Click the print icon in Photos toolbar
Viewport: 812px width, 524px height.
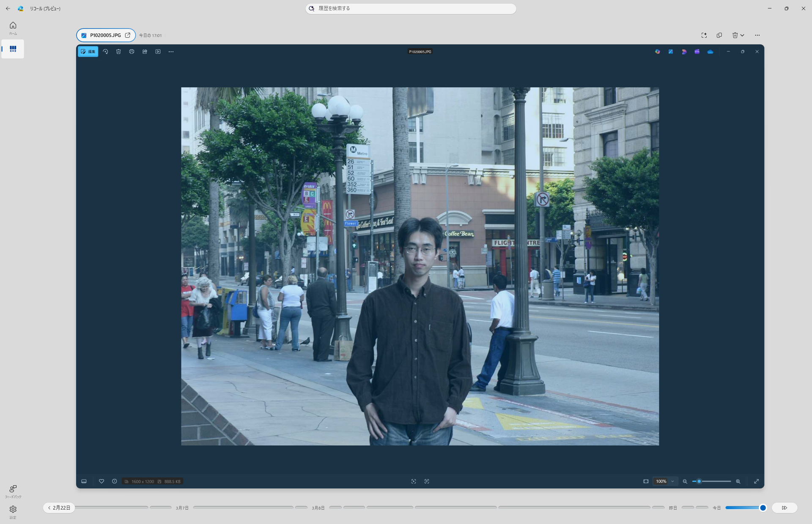tap(132, 52)
